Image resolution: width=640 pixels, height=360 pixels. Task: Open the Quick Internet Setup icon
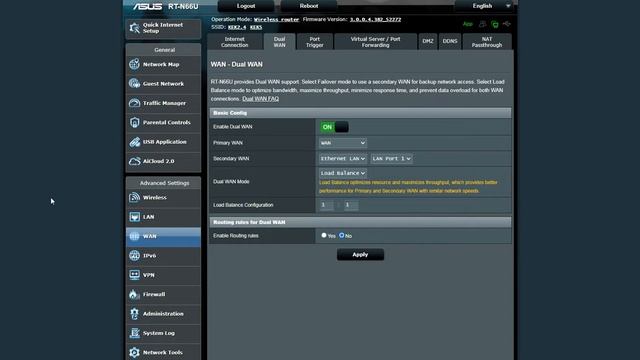point(134,28)
